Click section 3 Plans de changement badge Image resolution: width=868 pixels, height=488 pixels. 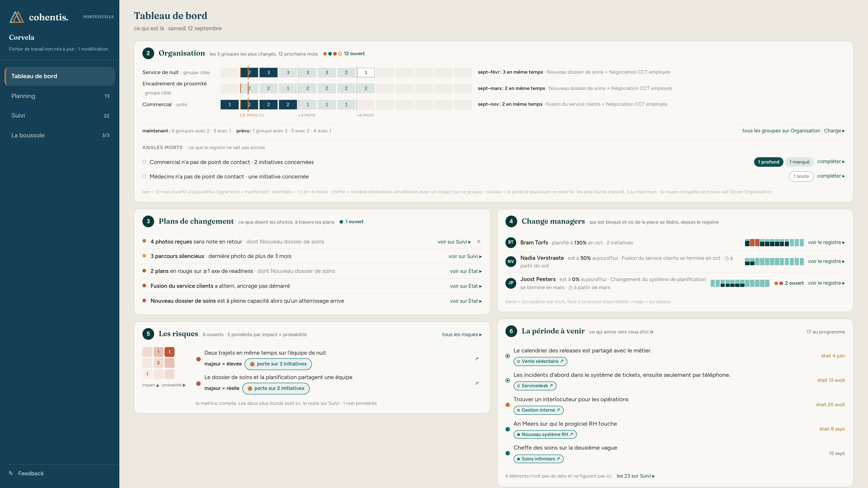coord(148,221)
